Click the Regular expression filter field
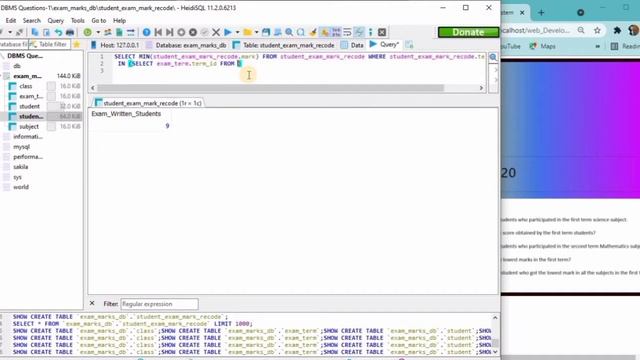 click(159, 304)
